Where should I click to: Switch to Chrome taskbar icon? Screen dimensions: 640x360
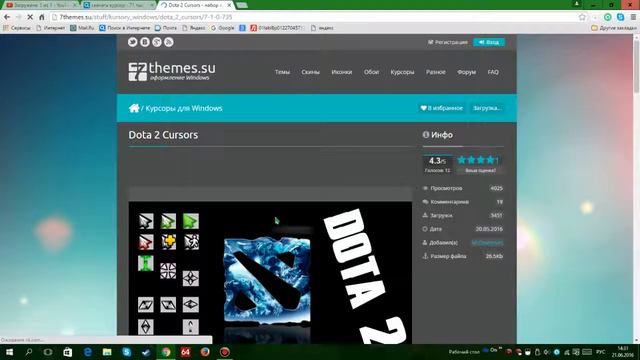tap(166, 352)
